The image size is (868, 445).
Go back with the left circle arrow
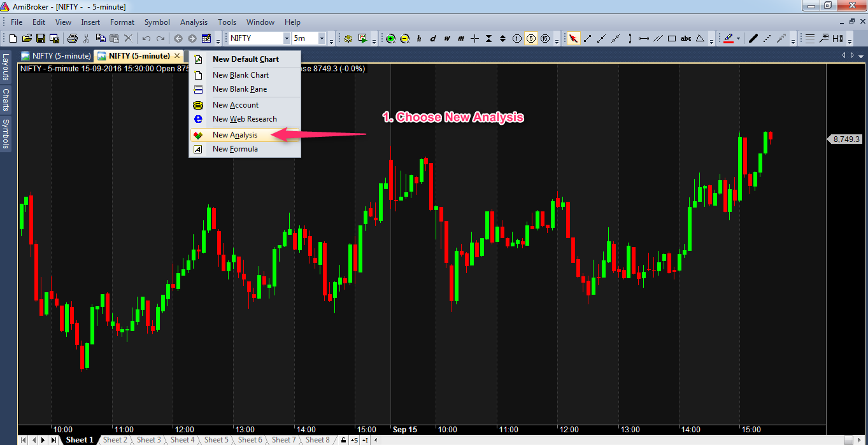point(178,38)
